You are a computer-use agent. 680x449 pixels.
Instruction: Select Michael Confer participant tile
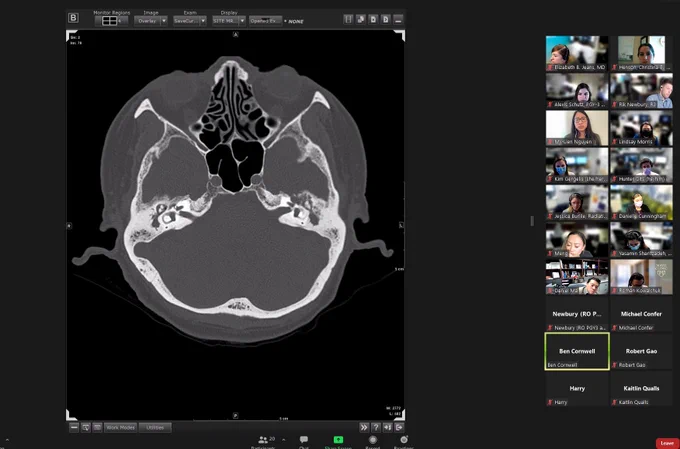pos(641,315)
